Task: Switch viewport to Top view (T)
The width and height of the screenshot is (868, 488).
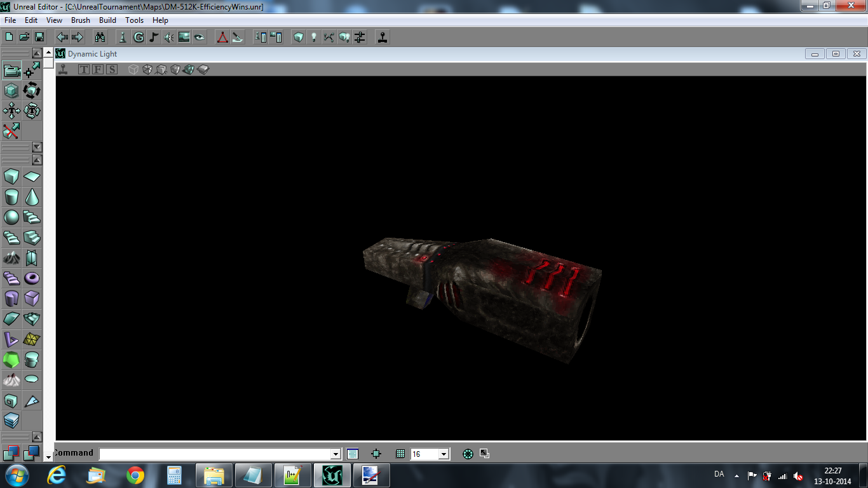Action: coord(84,69)
